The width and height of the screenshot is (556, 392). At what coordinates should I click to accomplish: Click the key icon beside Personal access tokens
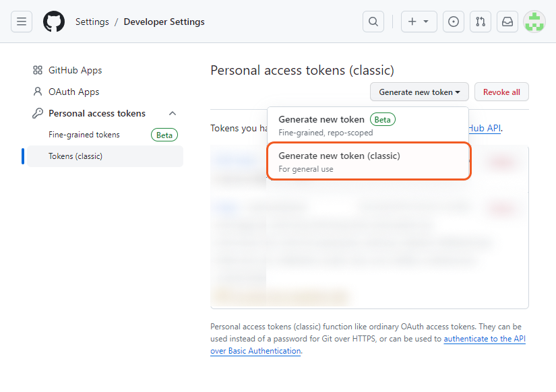coord(38,113)
